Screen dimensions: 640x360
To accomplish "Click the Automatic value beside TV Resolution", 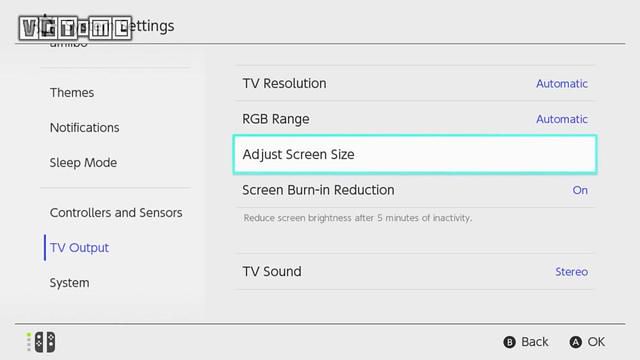I will point(562,84).
